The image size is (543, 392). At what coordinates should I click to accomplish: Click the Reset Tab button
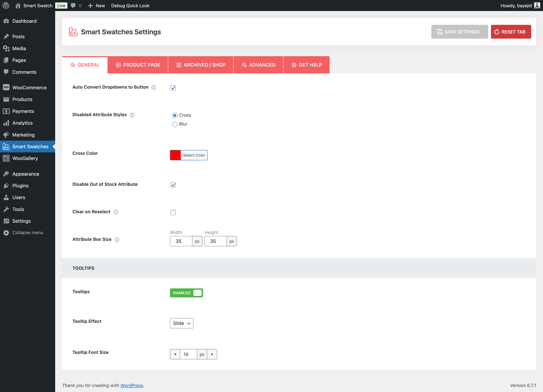[x=511, y=32]
